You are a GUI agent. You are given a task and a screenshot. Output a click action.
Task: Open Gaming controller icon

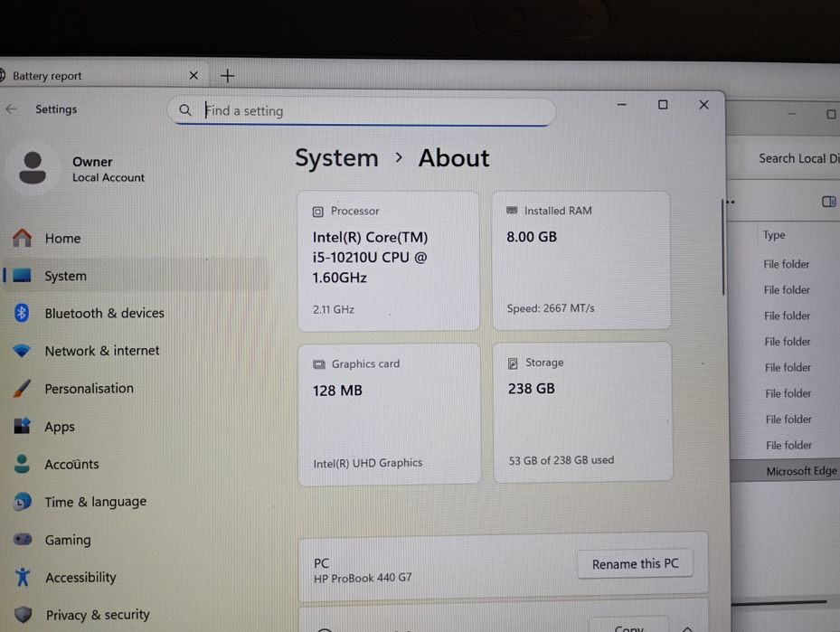pos(23,540)
